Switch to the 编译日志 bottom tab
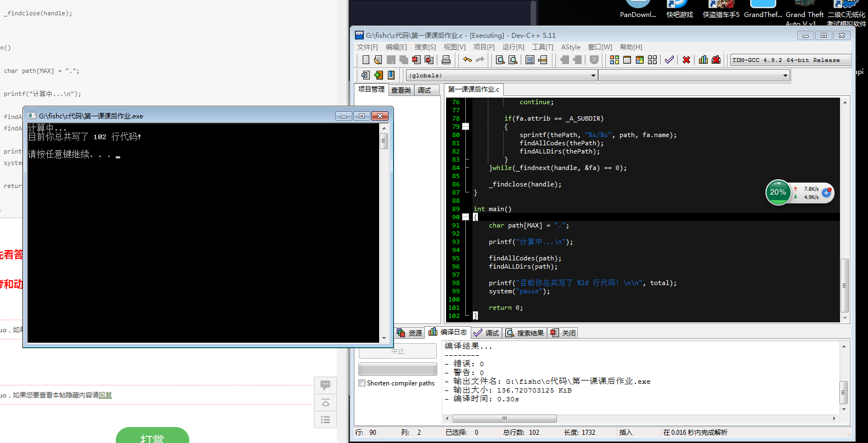Viewport: 868px width, 443px height. pos(448,332)
